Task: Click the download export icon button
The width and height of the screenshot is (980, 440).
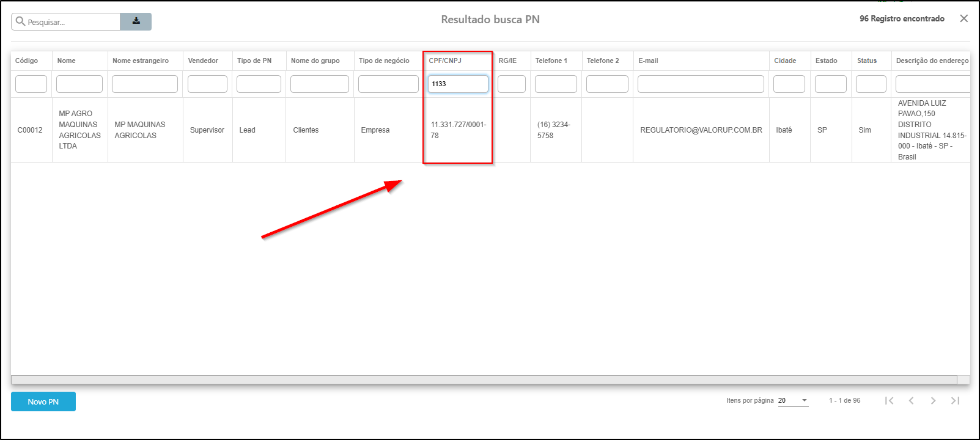Action: coord(136,21)
